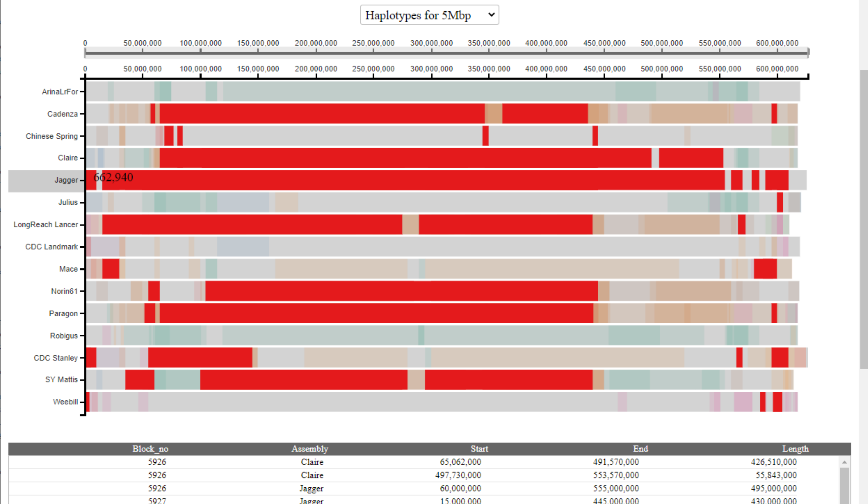
Task: Select the Norin61 row label
Action: click(x=65, y=291)
